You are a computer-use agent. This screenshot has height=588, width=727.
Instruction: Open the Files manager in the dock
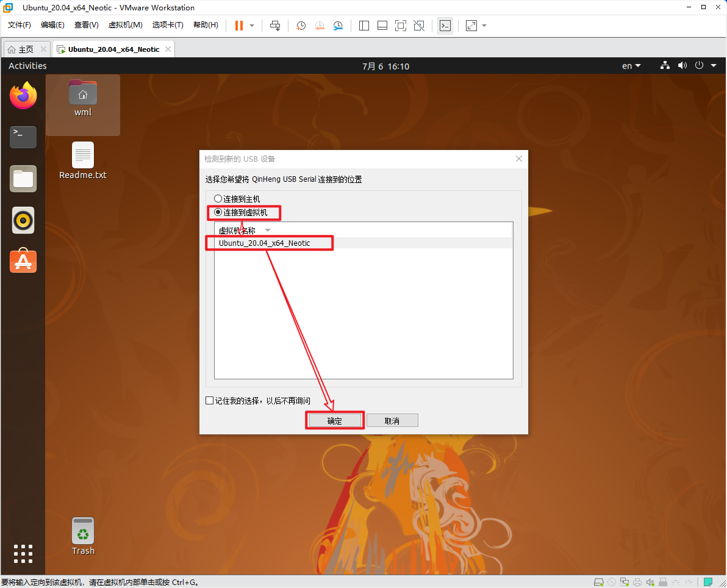point(23,179)
